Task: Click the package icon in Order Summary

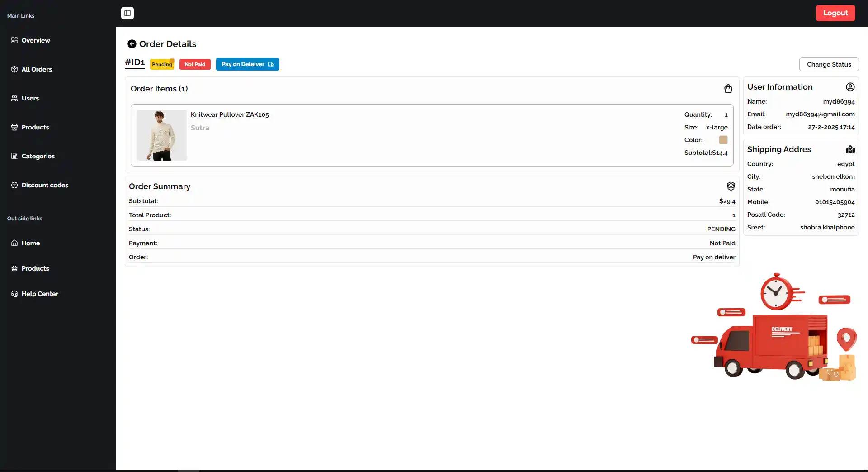Action: click(731, 186)
